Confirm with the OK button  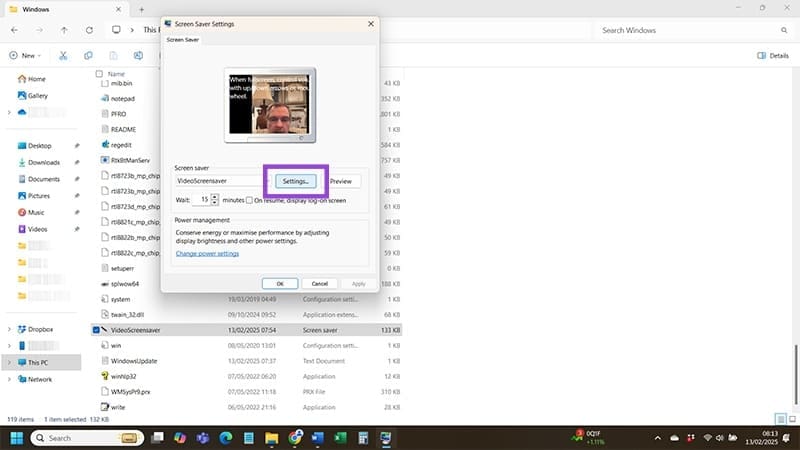coord(280,284)
